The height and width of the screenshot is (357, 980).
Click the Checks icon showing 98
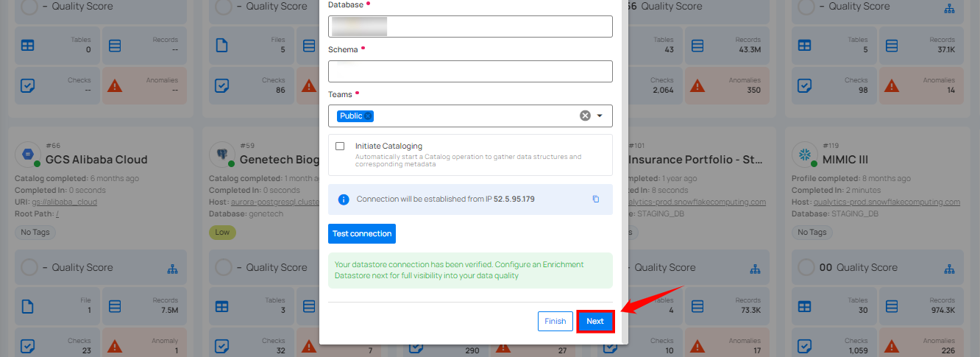coord(804,85)
